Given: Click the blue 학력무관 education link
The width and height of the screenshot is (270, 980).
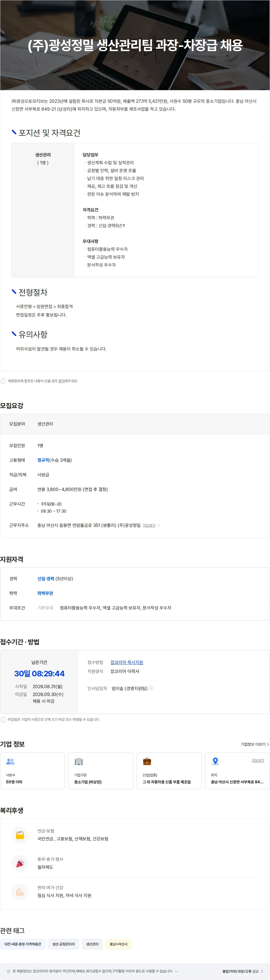Looking at the screenshot, I should click(45, 593).
